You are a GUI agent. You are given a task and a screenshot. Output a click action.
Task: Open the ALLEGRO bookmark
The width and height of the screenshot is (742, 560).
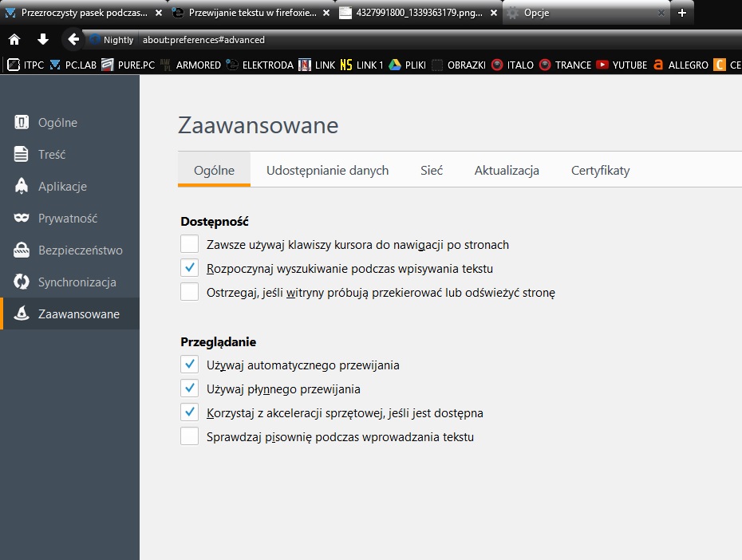click(681, 65)
